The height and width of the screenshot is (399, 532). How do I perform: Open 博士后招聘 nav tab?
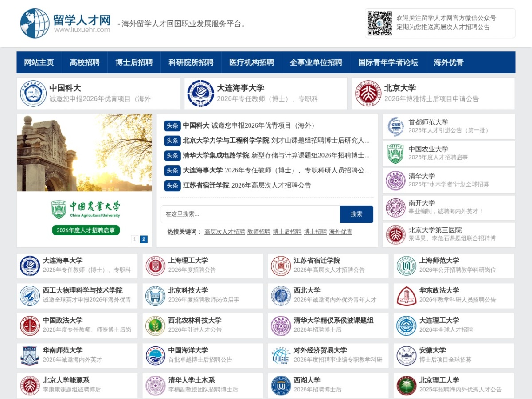click(134, 62)
